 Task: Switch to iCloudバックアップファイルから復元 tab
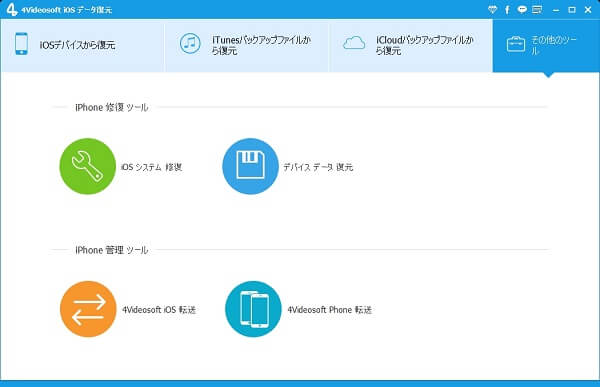pyautogui.click(x=411, y=45)
